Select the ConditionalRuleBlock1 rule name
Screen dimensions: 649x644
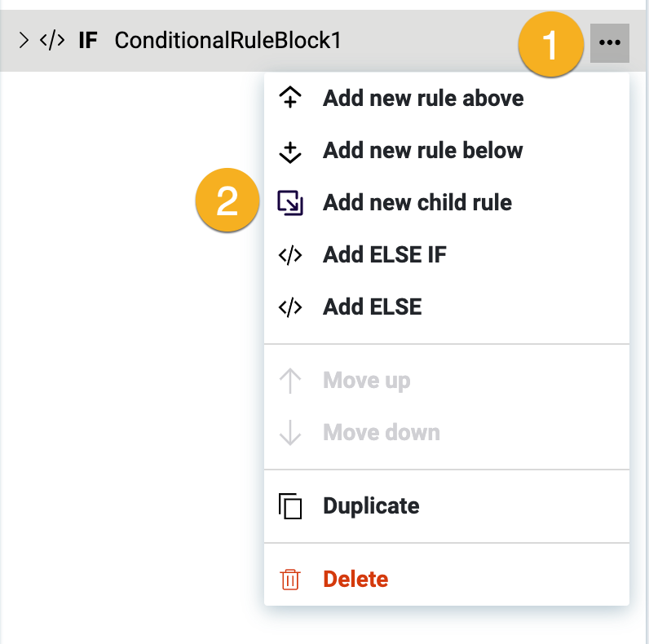click(227, 40)
